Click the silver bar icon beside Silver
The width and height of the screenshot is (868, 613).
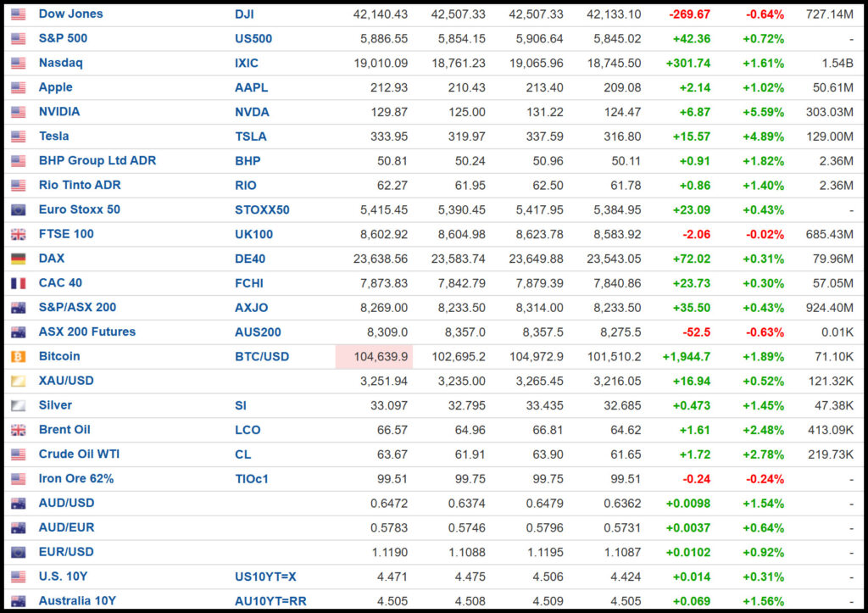19,405
